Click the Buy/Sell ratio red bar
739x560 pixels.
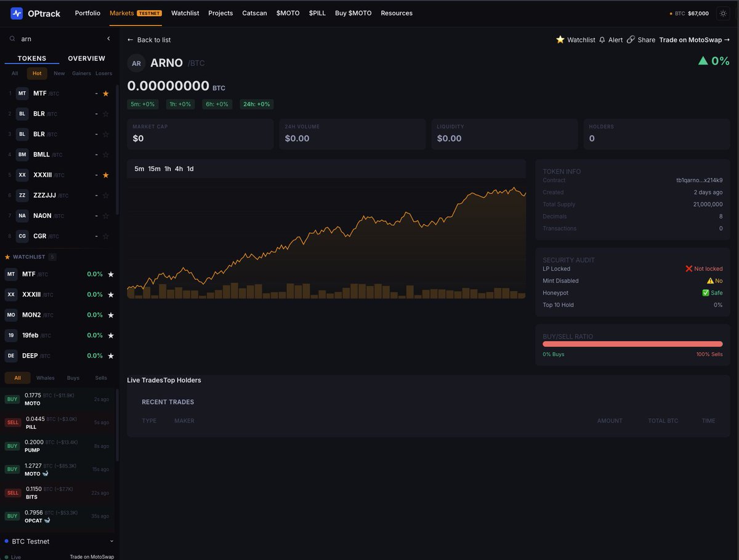pos(632,344)
